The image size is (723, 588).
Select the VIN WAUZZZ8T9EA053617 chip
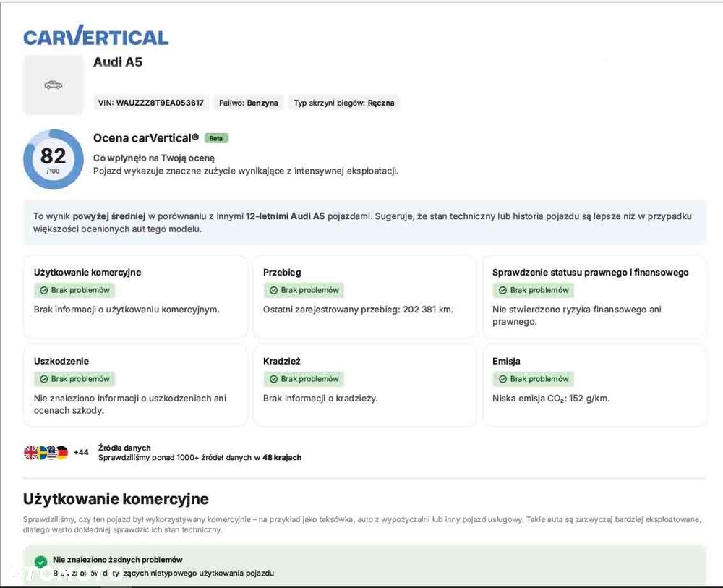point(151,103)
